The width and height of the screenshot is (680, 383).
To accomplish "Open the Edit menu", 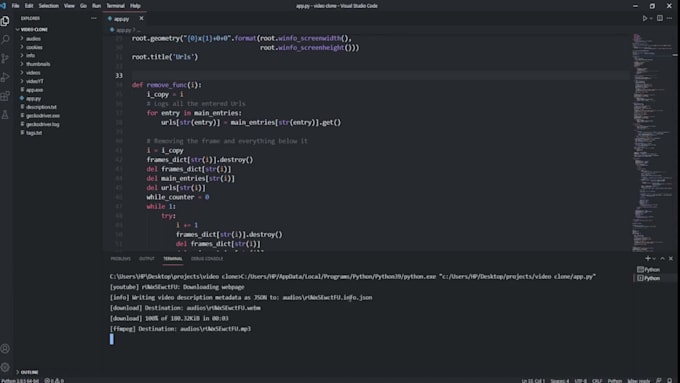I will pyautogui.click(x=29, y=6).
